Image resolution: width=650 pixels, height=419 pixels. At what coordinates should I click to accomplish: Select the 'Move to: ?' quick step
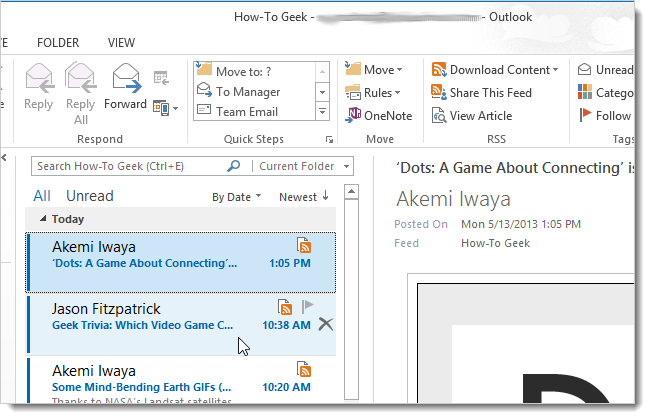click(x=255, y=71)
